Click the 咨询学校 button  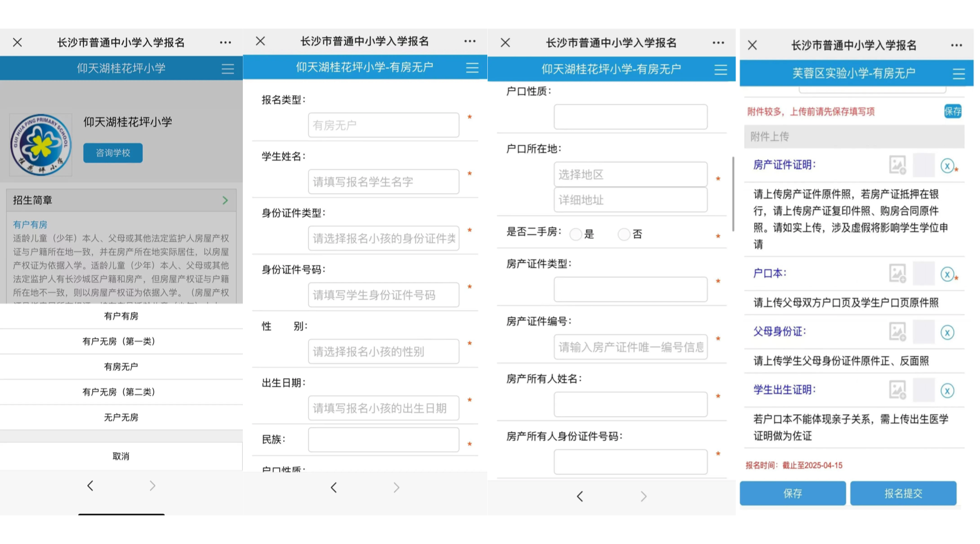pyautogui.click(x=113, y=153)
